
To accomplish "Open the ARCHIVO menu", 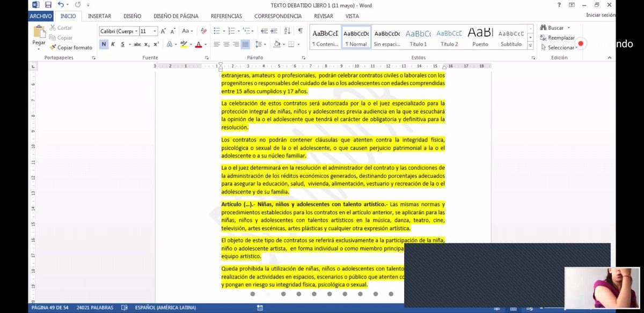I will pyautogui.click(x=40, y=16).
